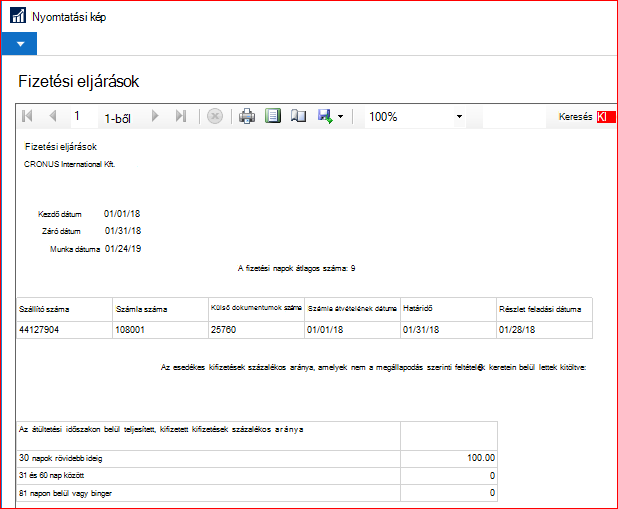Go to first page of report
Viewport: 618px width, 509px height.
pyautogui.click(x=27, y=116)
